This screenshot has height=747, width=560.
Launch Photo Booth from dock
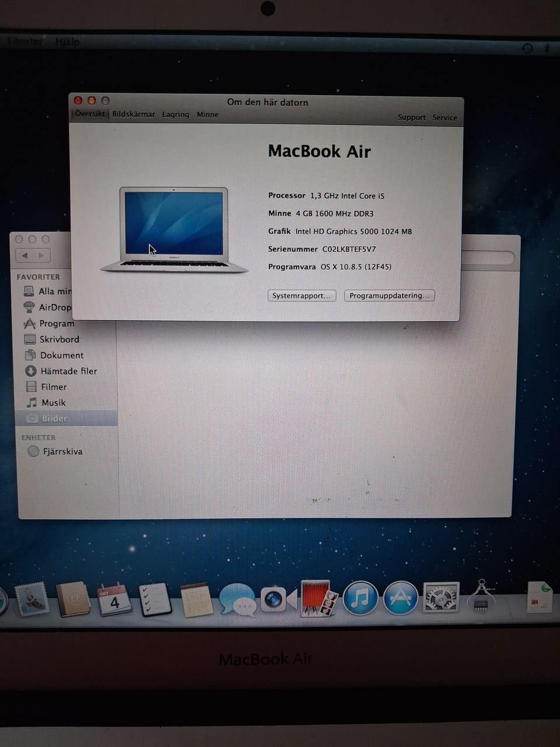click(319, 598)
